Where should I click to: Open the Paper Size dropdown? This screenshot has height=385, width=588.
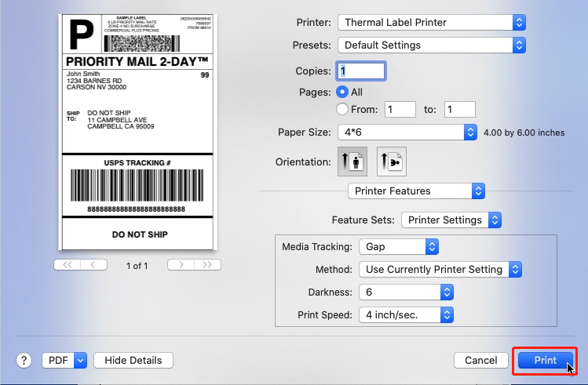(x=407, y=133)
